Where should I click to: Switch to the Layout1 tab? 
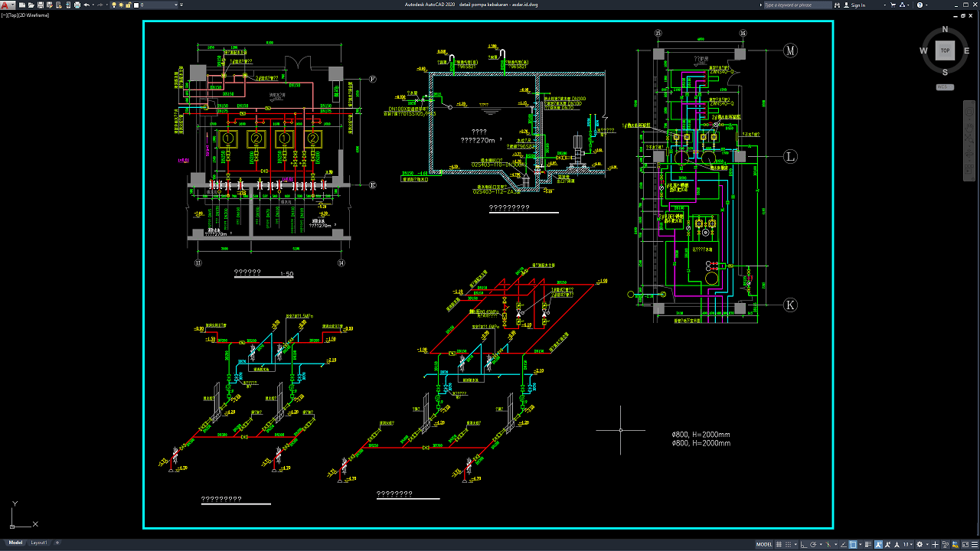click(38, 543)
